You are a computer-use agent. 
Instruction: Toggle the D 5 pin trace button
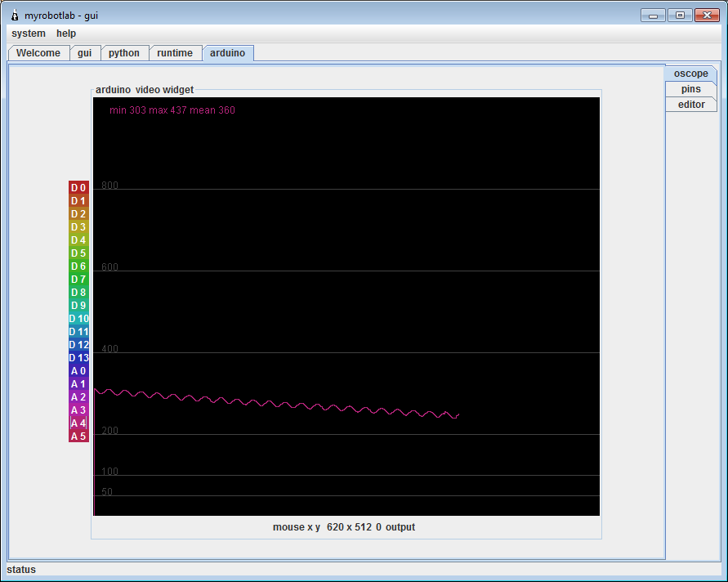pyautogui.click(x=78, y=253)
